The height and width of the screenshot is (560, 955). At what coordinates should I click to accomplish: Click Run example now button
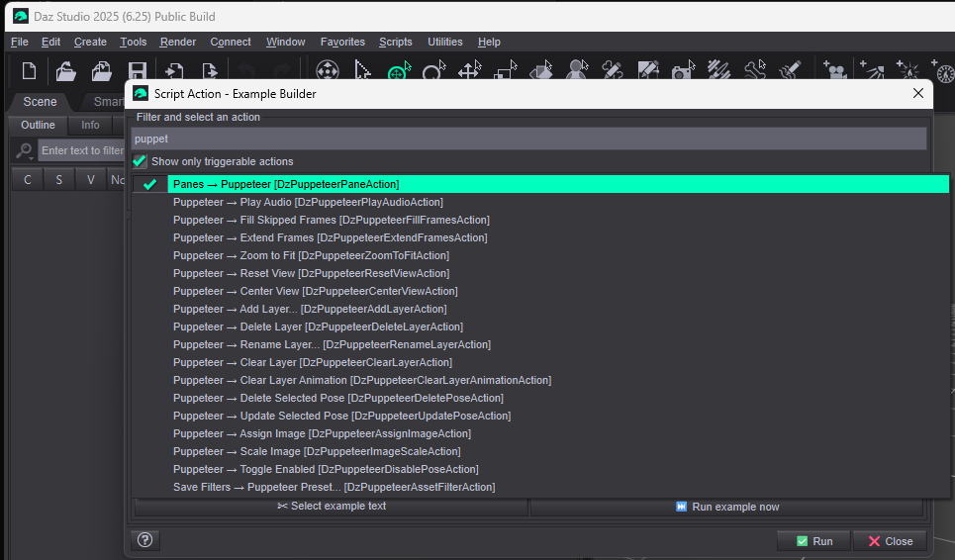click(726, 507)
